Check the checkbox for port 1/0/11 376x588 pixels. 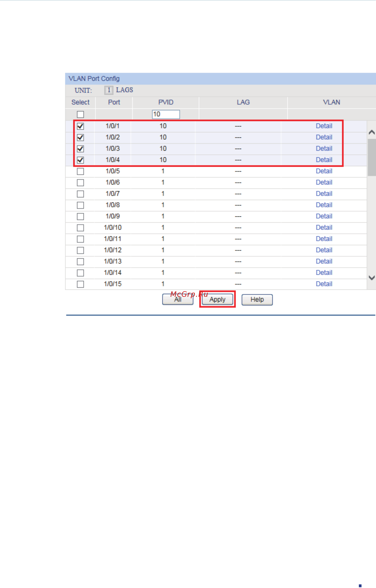(80, 239)
